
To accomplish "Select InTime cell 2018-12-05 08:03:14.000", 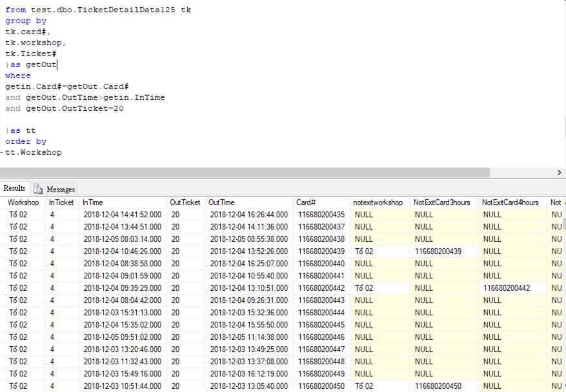I will pyautogui.click(x=123, y=239).
